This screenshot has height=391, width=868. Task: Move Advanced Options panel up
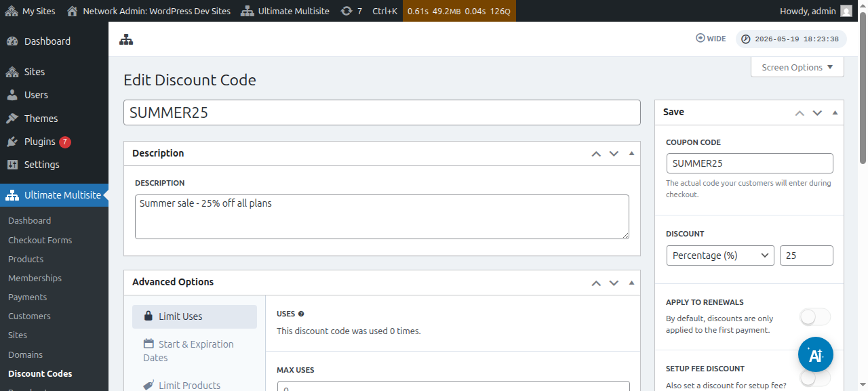596,283
